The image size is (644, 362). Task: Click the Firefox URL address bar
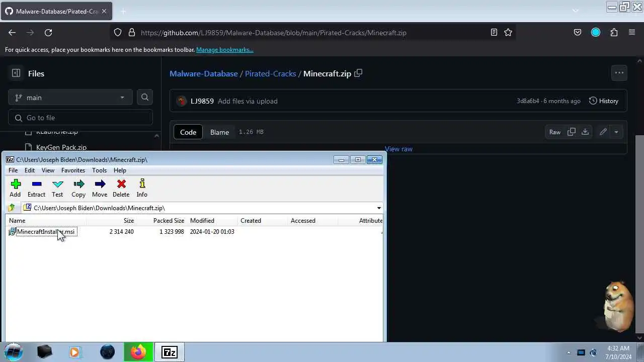(312, 33)
